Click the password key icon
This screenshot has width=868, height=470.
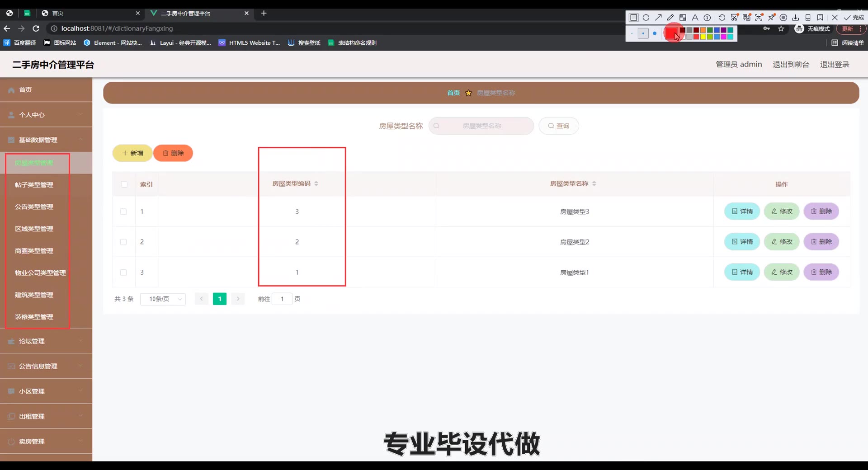(766, 28)
